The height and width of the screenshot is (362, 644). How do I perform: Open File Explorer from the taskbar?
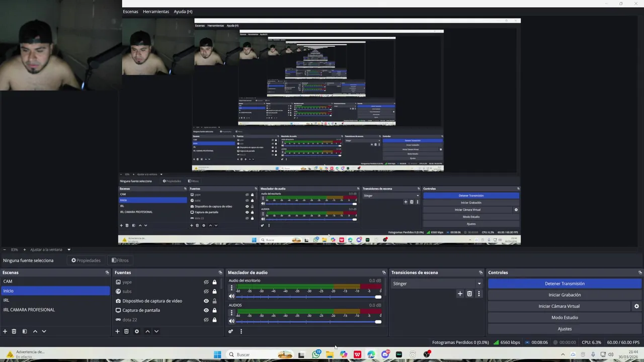330,354
